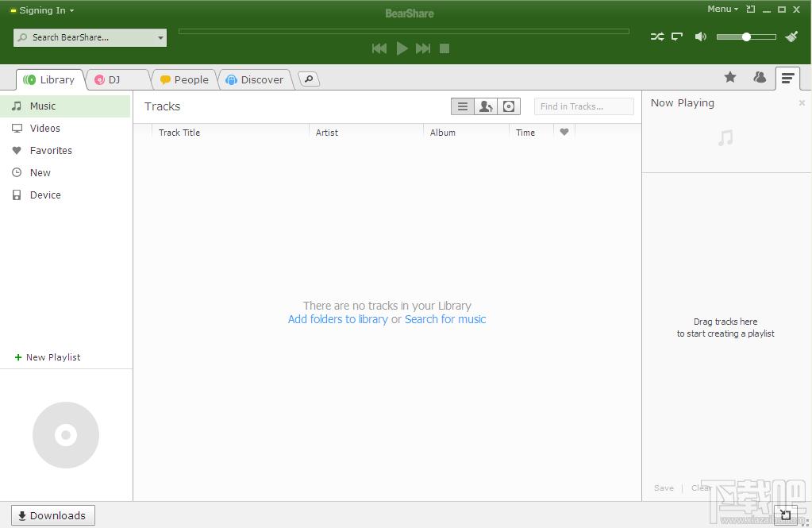Open Favorites in the sidebar

(x=65, y=150)
